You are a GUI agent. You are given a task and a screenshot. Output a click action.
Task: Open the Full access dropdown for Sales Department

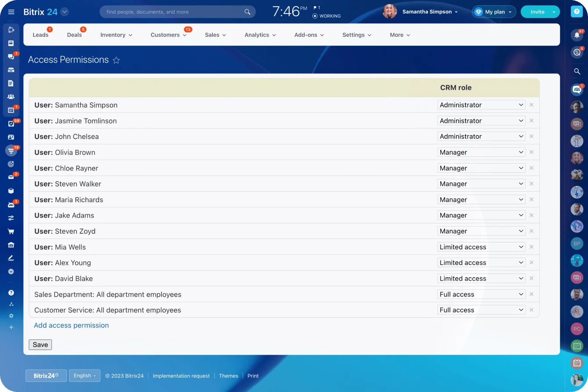(x=481, y=294)
